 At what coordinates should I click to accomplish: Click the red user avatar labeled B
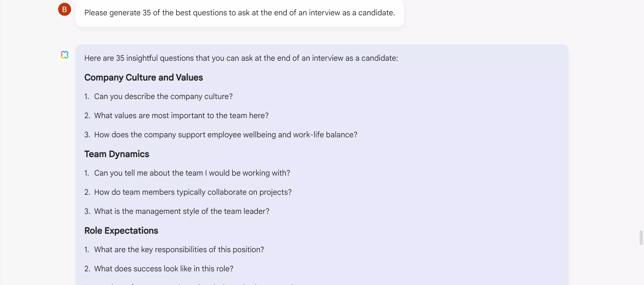(65, 9)
